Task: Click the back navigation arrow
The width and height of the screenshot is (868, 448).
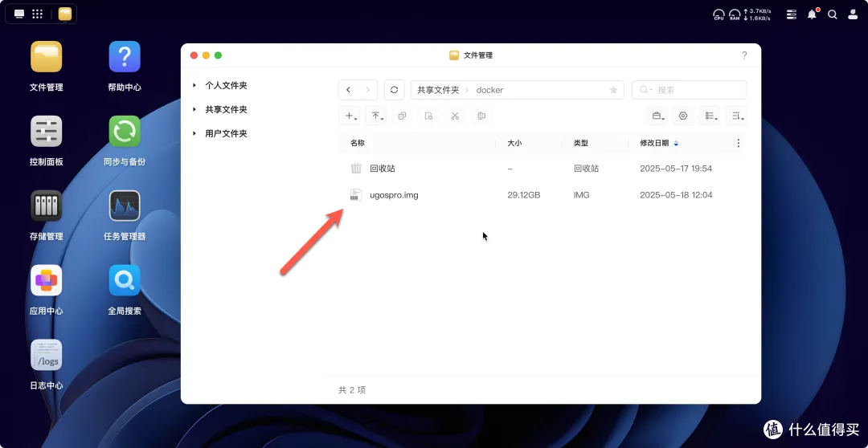Action: pos(349,90)
